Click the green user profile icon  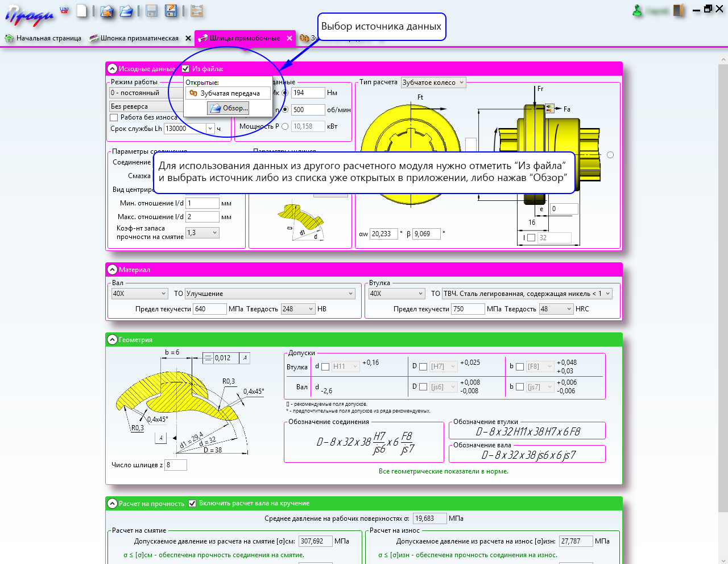[638, 11]
